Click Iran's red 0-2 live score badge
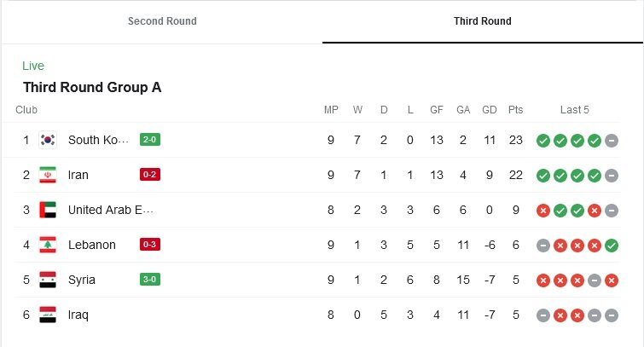This screenshot has height=347, width=644. point(150,175)
